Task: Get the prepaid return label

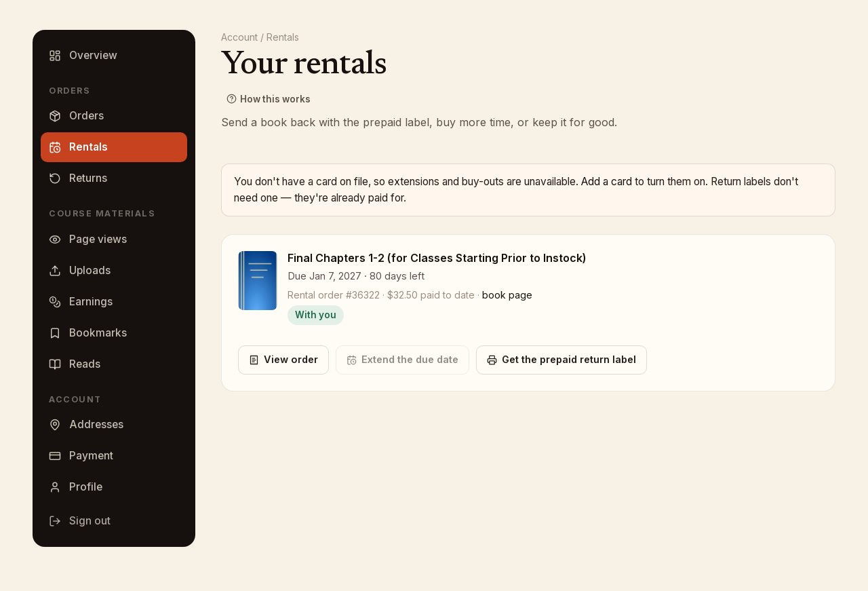Action: click(x=561, y=360)
